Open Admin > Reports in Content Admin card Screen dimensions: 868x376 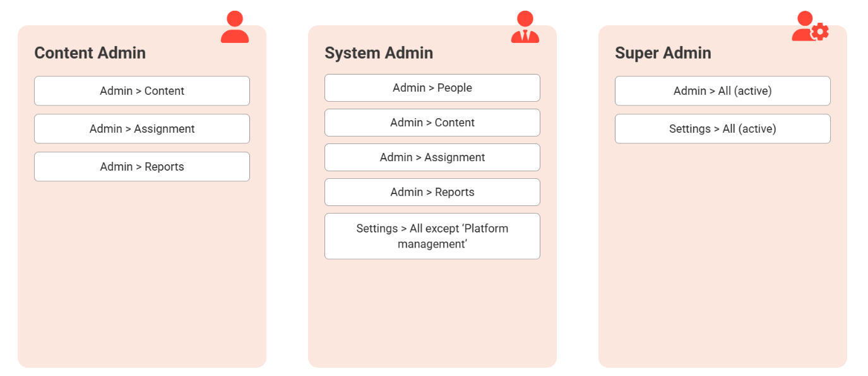point(142,167)
